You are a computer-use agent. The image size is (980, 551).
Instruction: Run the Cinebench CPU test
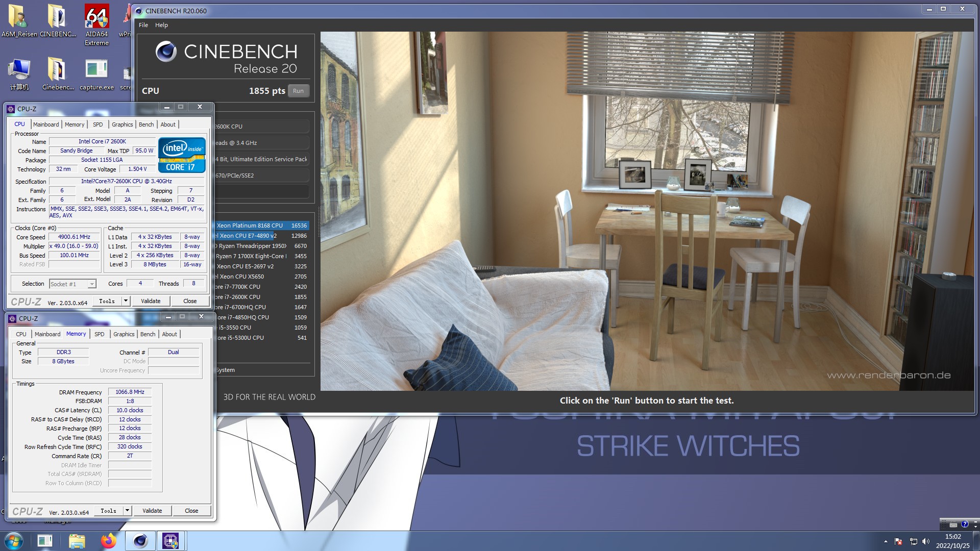pos(298,91)
